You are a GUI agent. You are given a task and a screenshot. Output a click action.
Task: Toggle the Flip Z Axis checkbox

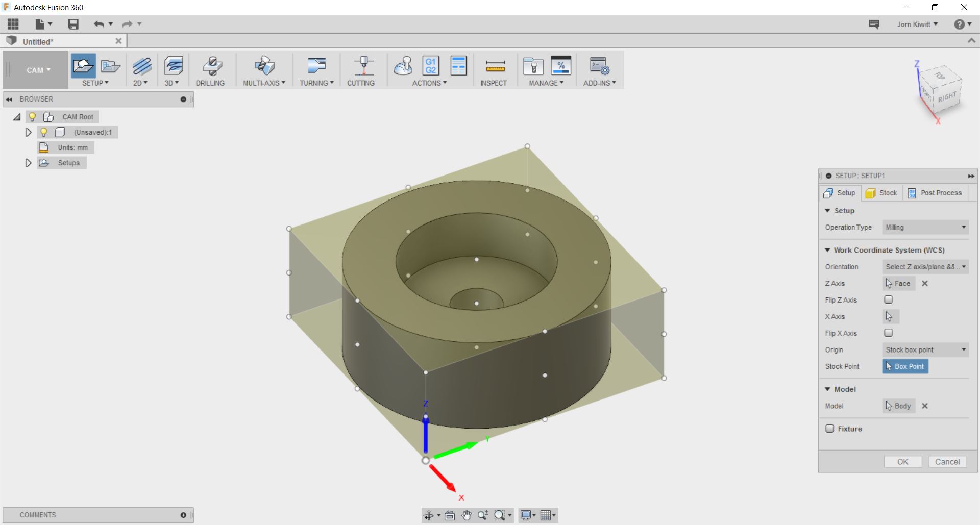(889, 299)
